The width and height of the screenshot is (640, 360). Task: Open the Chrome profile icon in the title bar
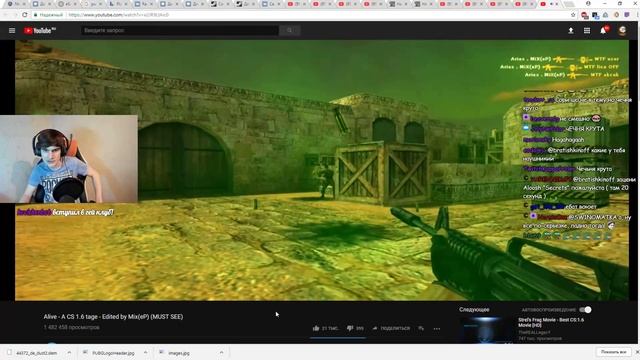[588, 3]
